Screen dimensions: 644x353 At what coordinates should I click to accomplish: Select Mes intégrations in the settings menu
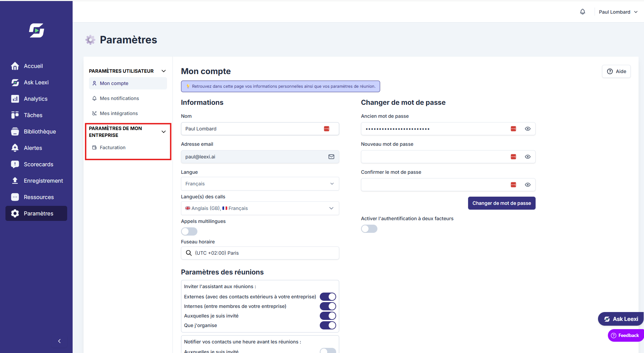[x=128, y=113]
